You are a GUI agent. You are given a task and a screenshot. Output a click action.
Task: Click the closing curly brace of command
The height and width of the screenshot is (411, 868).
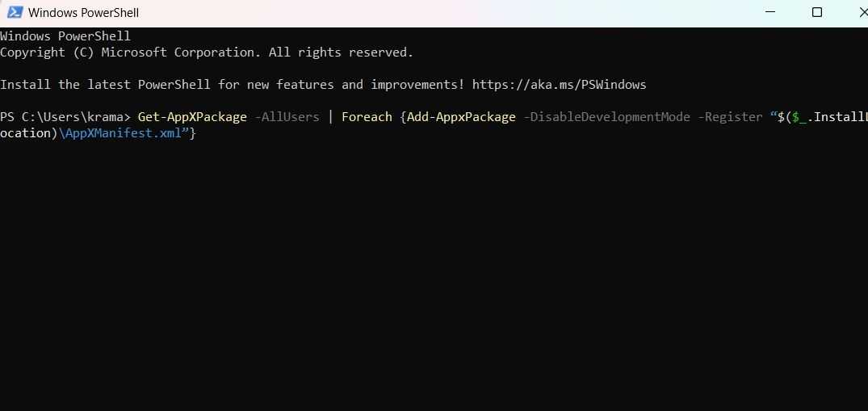pos(192,133)
